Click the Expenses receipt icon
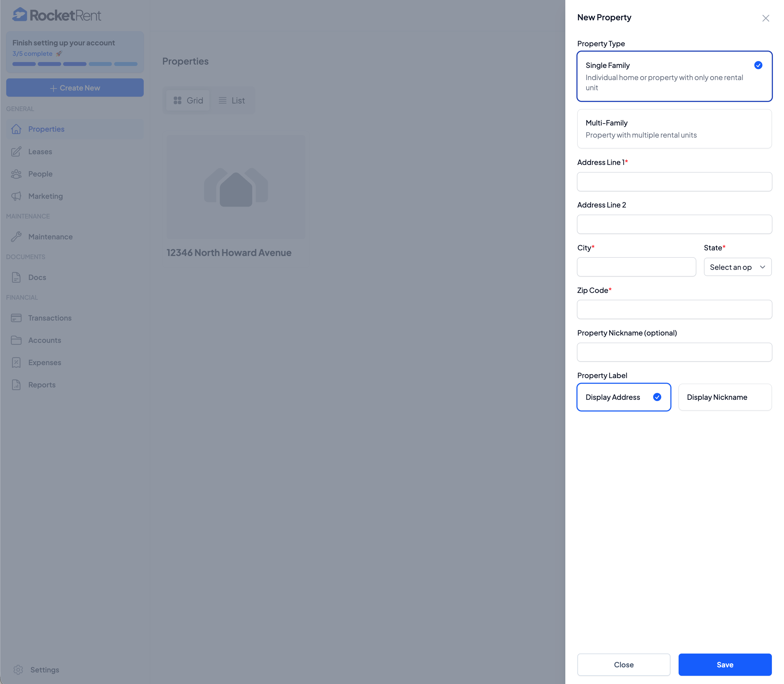 (x=16, y=363)
